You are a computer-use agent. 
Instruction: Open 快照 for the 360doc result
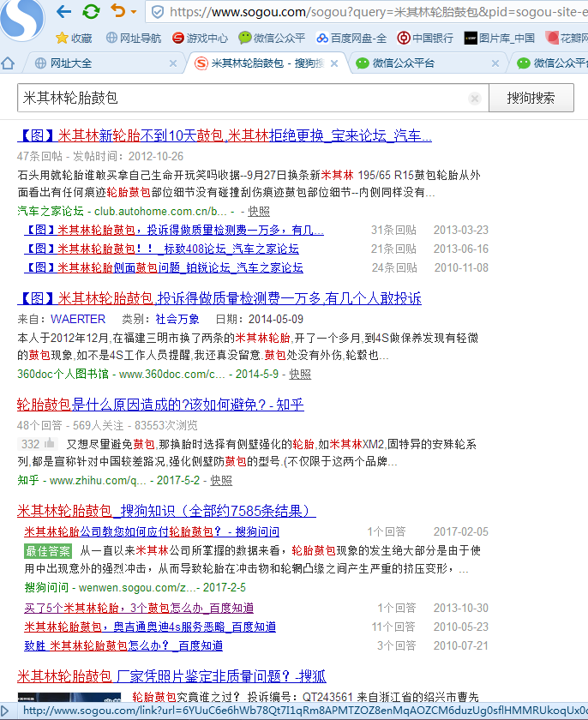(300, 375)
